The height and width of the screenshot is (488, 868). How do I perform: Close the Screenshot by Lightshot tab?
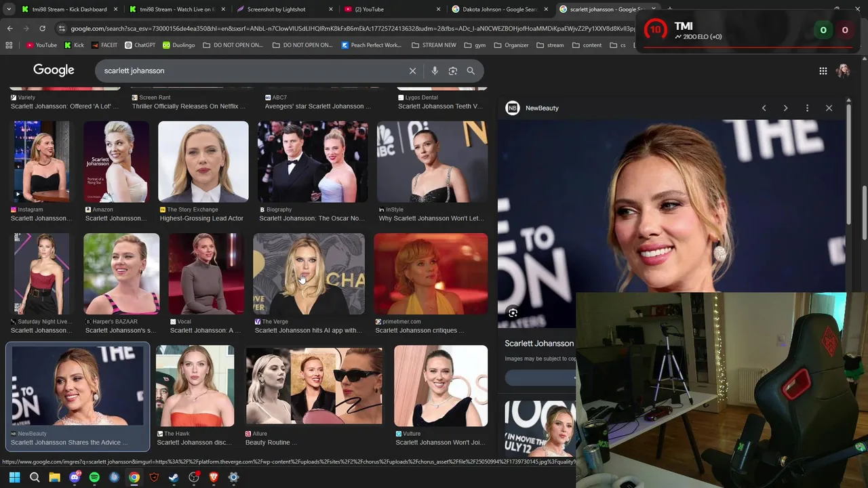[x=331, y=9]
